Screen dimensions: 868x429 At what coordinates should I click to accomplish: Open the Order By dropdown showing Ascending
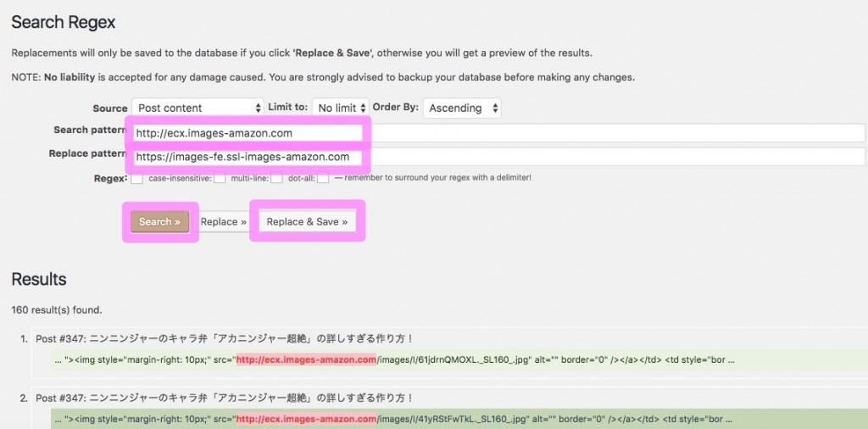tap(462, 108)
